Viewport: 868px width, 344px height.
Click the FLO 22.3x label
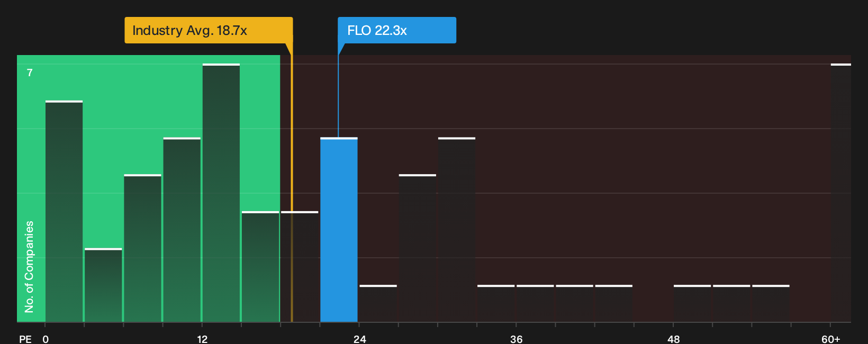tap(397, 30)
